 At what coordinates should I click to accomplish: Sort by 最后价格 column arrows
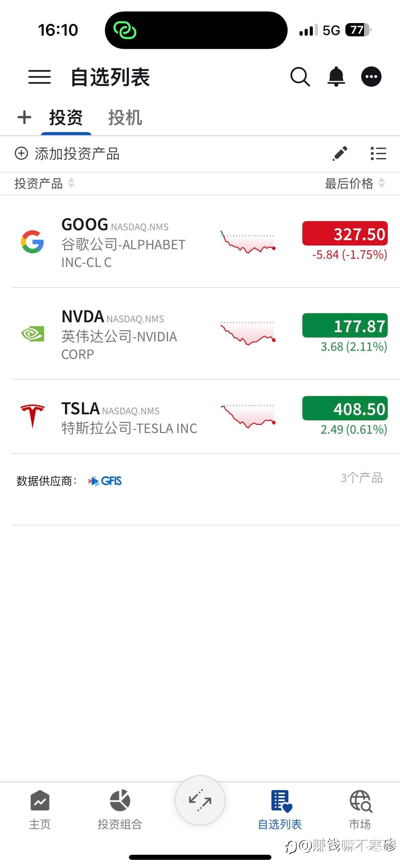point(382,183)
